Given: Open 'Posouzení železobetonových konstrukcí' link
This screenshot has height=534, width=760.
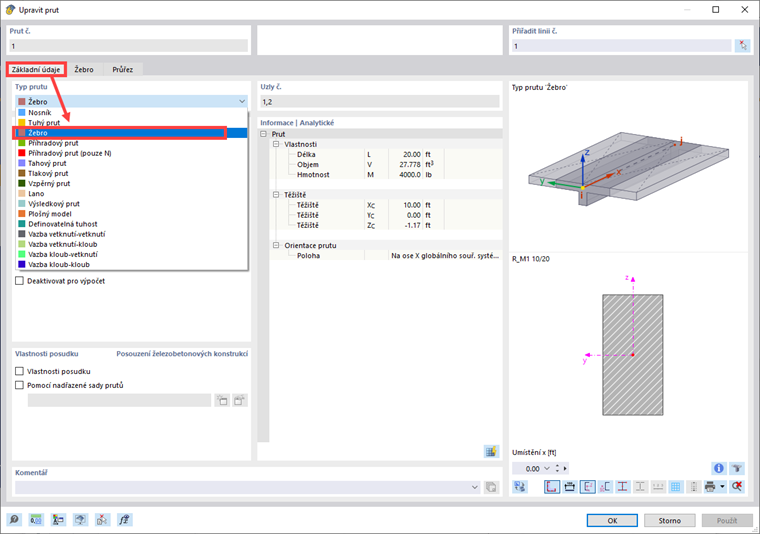Looking at the screenshot, I should click(182, 354).
